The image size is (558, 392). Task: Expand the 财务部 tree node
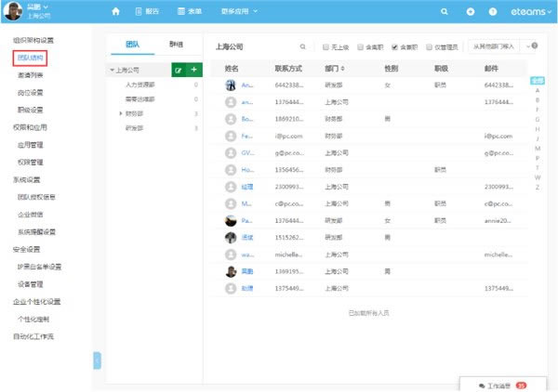pyautogui.click(x=120, y=113)
